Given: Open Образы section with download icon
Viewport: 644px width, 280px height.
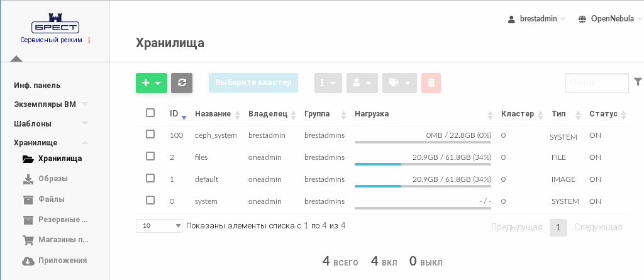Looking at the screenshot, I should tap(53, 179).
